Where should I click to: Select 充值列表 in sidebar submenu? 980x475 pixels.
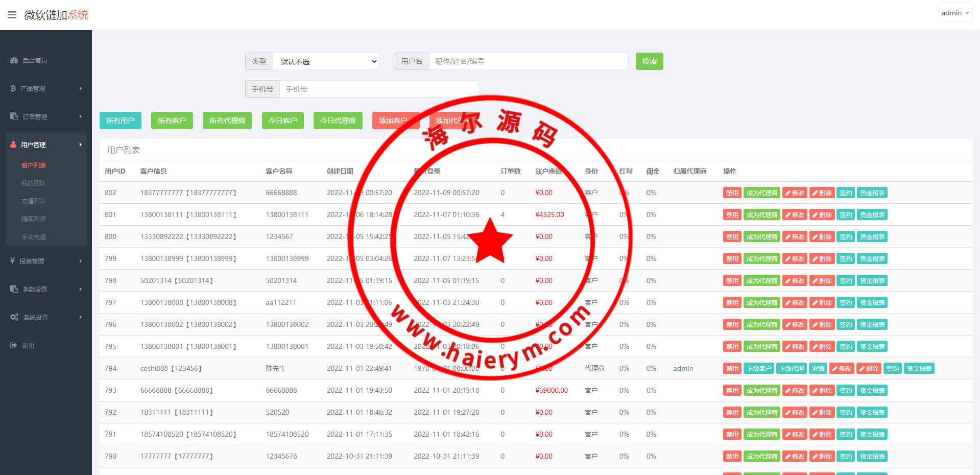tap(34, 201)
